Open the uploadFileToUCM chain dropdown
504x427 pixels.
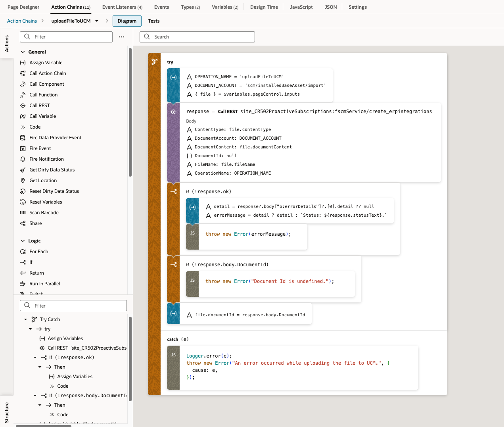click(97, 21)
